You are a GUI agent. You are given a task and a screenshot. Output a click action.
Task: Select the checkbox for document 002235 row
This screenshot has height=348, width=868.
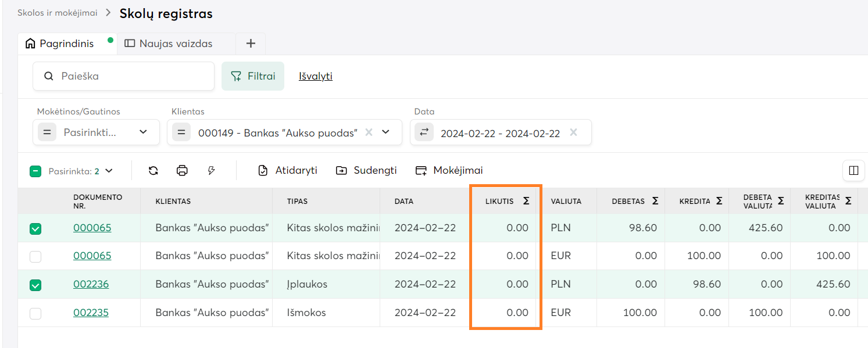pos(35,313)
